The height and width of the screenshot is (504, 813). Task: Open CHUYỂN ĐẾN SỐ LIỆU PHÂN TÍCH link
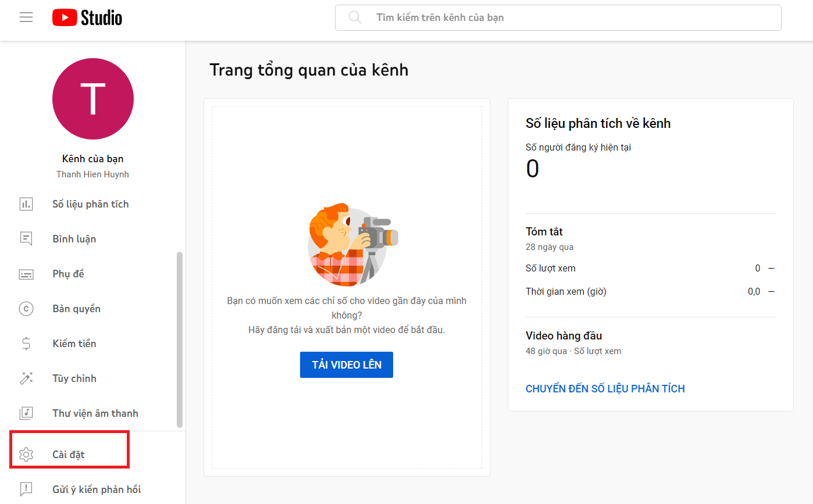605,388
